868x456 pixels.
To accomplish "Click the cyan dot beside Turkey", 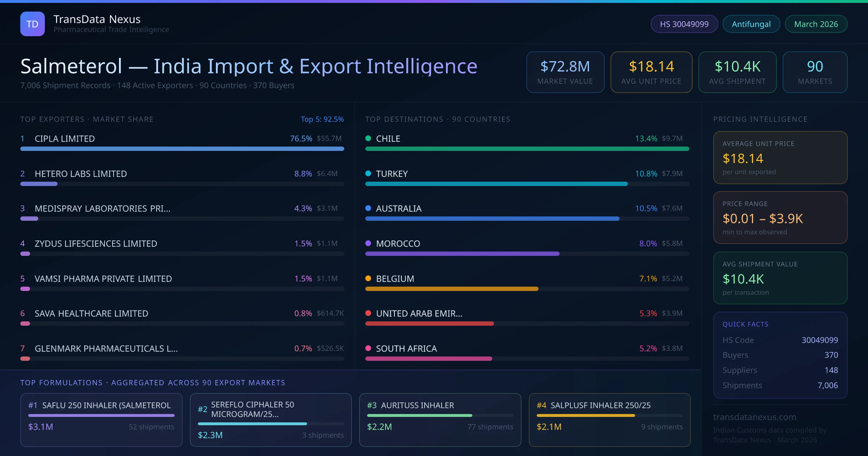I will 368,173.
